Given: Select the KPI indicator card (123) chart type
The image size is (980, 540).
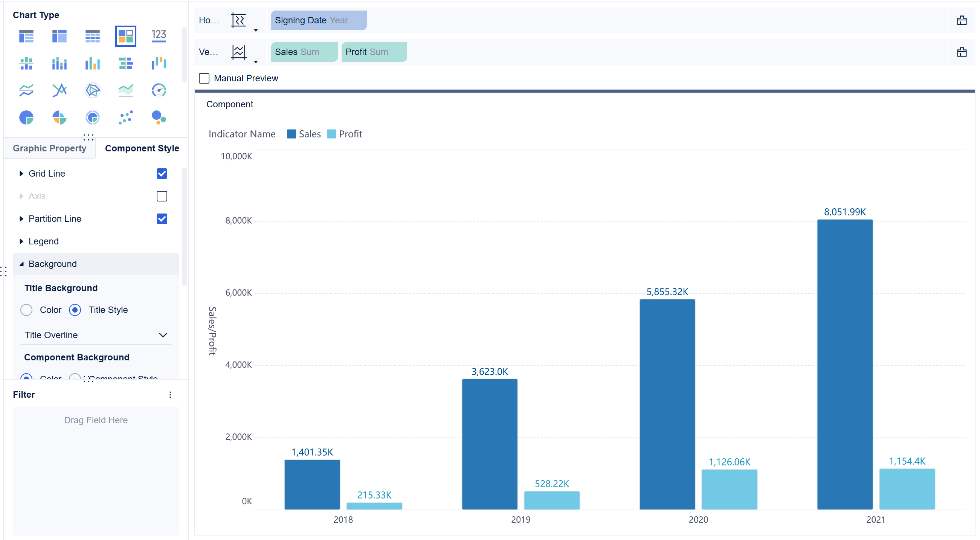Looking at the screenshot, I should [159, 36].
